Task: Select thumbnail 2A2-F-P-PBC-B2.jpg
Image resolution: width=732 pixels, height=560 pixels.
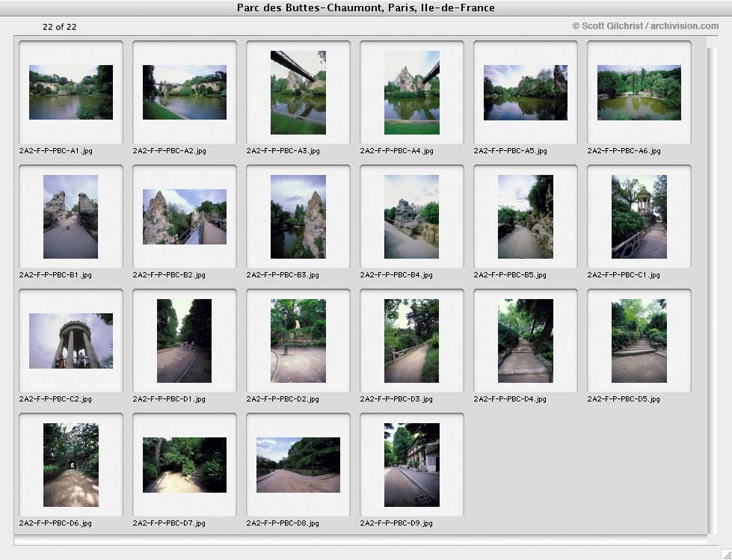Action: (x=185, y=217)
